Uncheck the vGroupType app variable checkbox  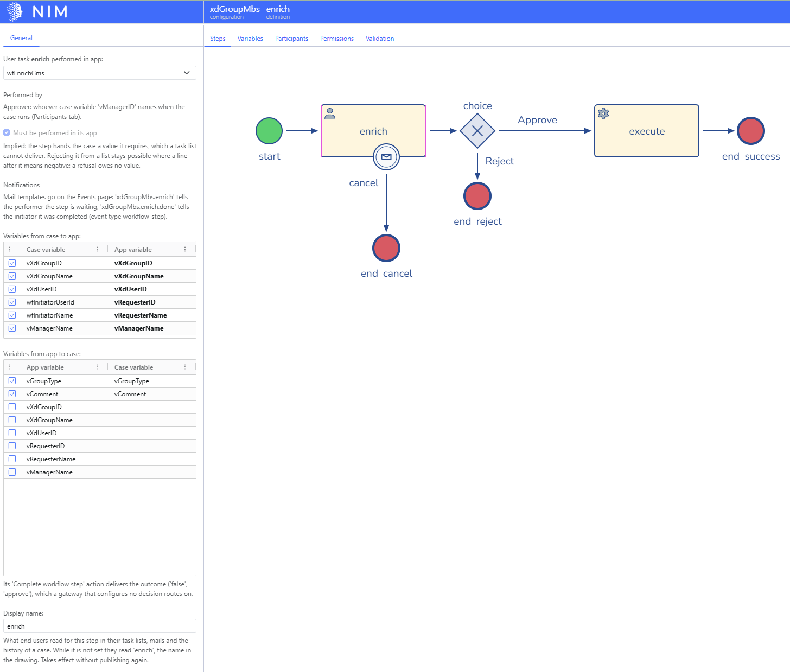coord(12,381)
